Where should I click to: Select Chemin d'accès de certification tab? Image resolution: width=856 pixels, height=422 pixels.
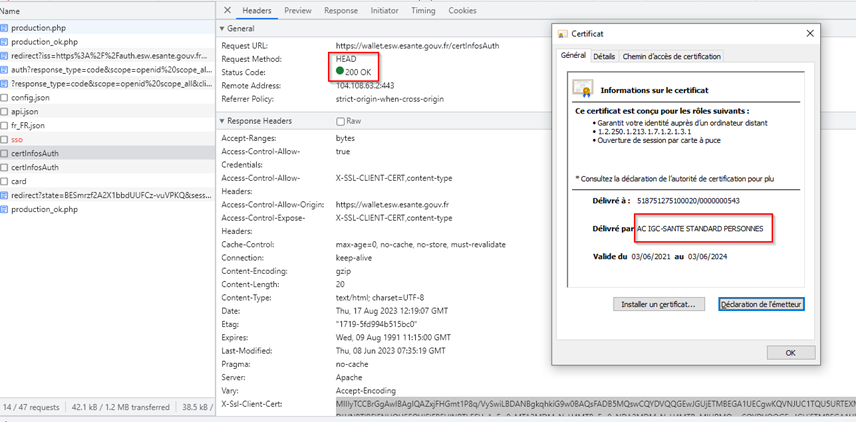click(671, 57)
